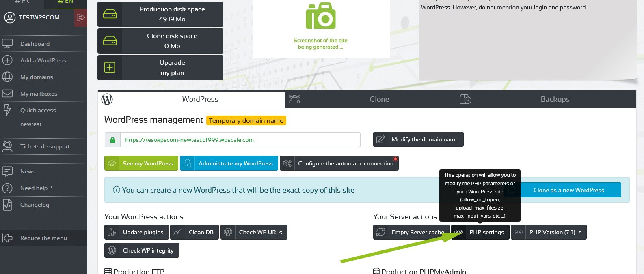The image size is (644, 274).
Task: Click the PHP settings button
Action: [486, 232]
